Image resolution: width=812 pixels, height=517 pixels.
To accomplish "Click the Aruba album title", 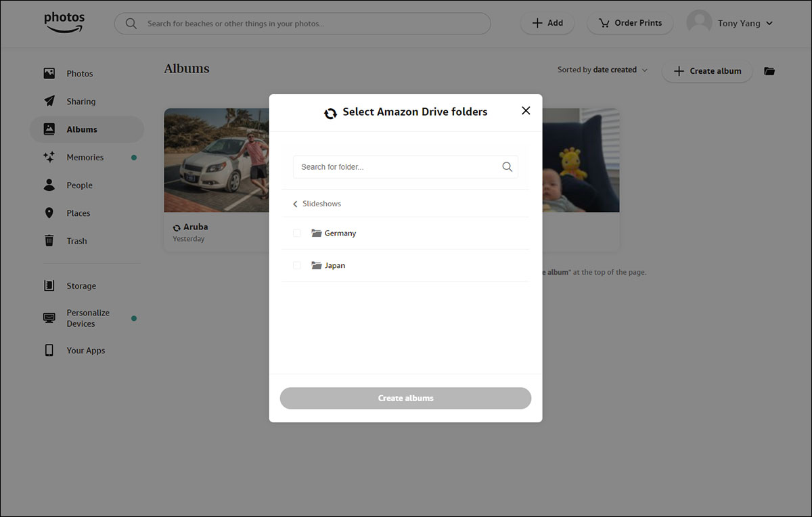I will tap(196, 227).
